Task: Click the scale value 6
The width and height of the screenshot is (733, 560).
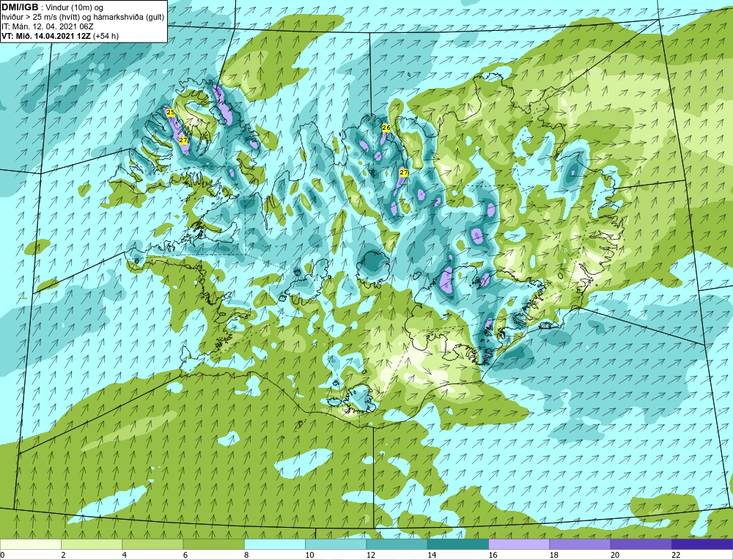Action: (185, 555)
